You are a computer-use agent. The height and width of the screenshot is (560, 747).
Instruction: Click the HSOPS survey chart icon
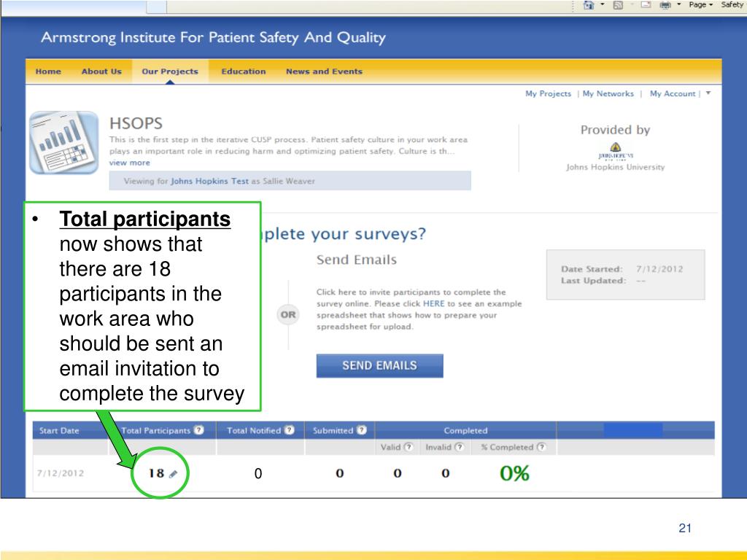tap(64, 142)
